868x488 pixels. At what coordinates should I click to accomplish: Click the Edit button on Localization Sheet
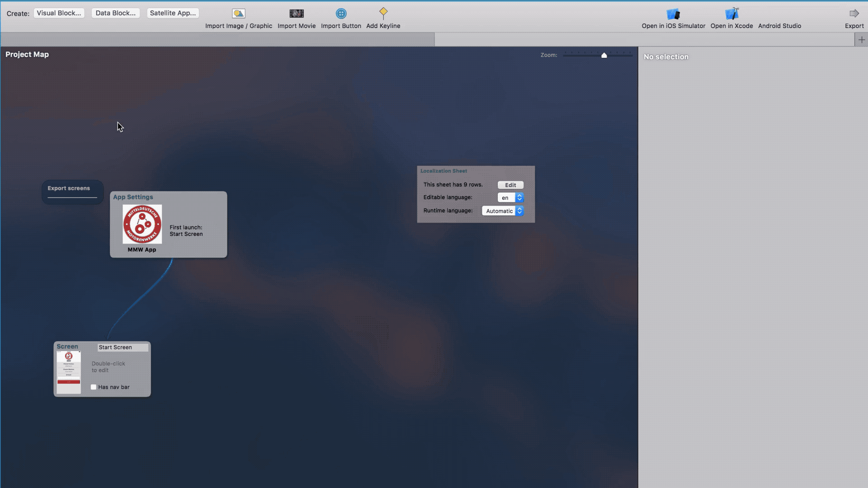[510, 185]
